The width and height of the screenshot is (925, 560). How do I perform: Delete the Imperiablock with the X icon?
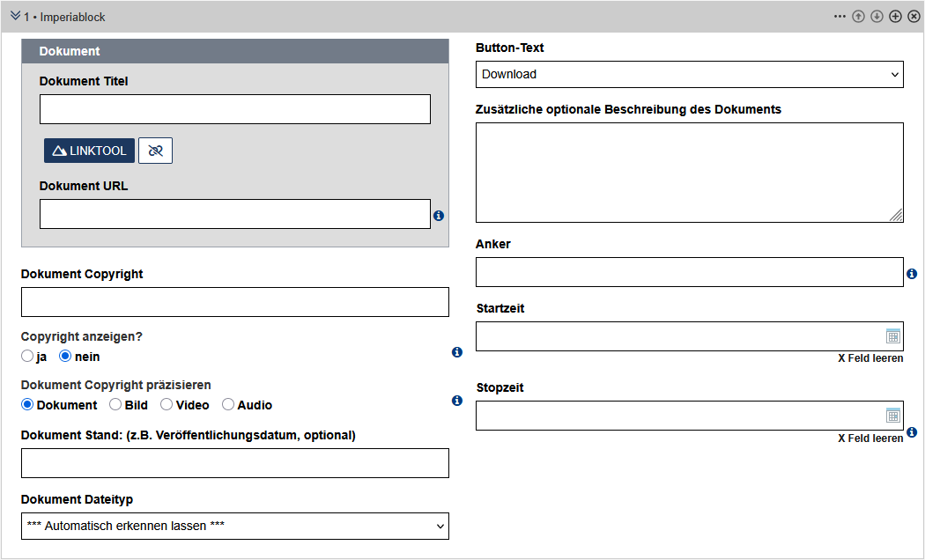click(x=914, y=15)
